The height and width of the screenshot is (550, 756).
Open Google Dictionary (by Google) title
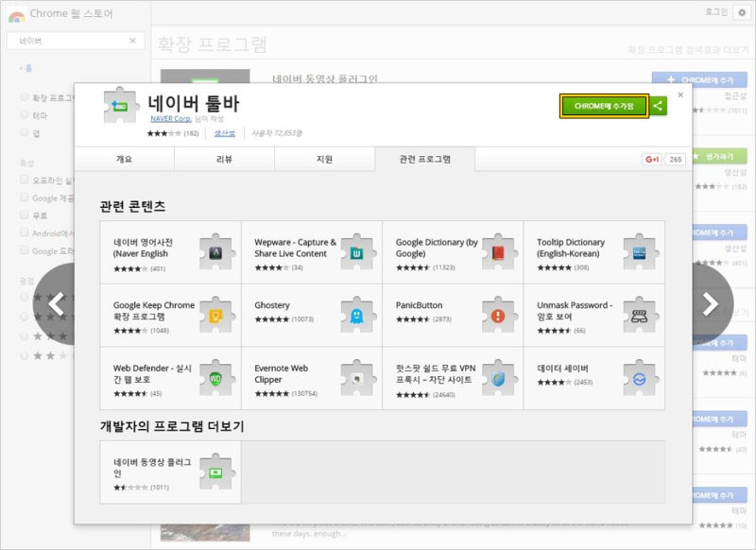tap(437, 248)
